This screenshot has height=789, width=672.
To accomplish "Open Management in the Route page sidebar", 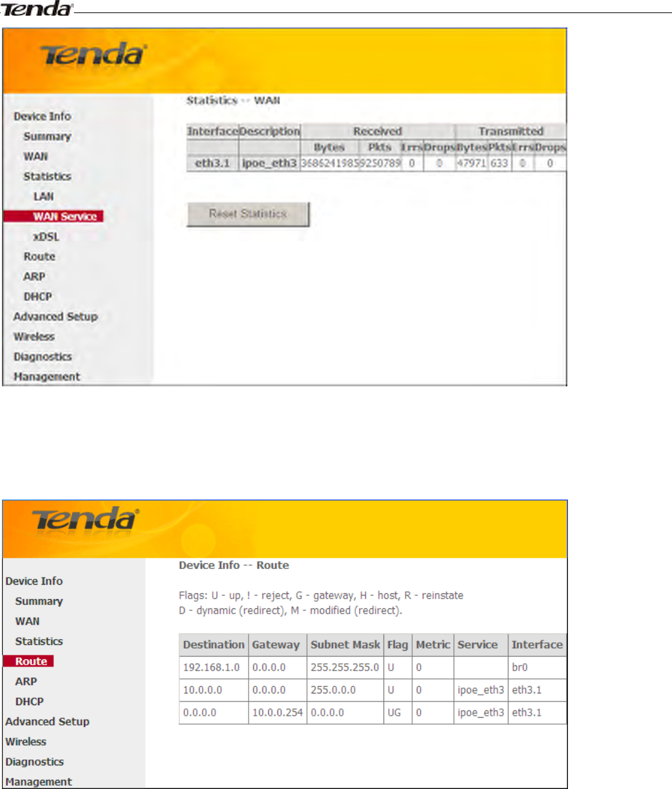I will pos(39,782).
